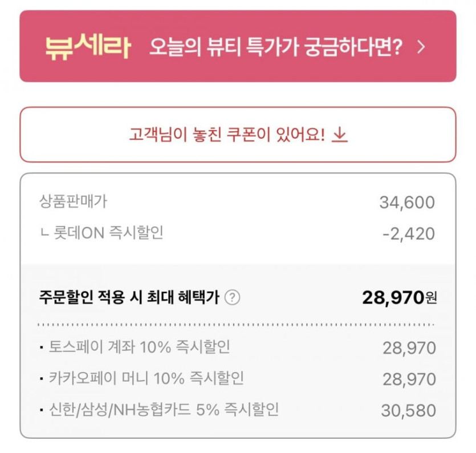Click the 28,970 price beside 카카오페이

pos(409,379)
